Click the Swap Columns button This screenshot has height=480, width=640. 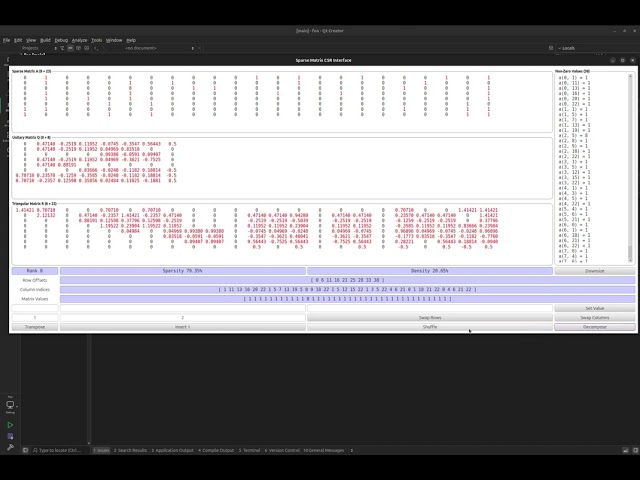coord(595,318)
